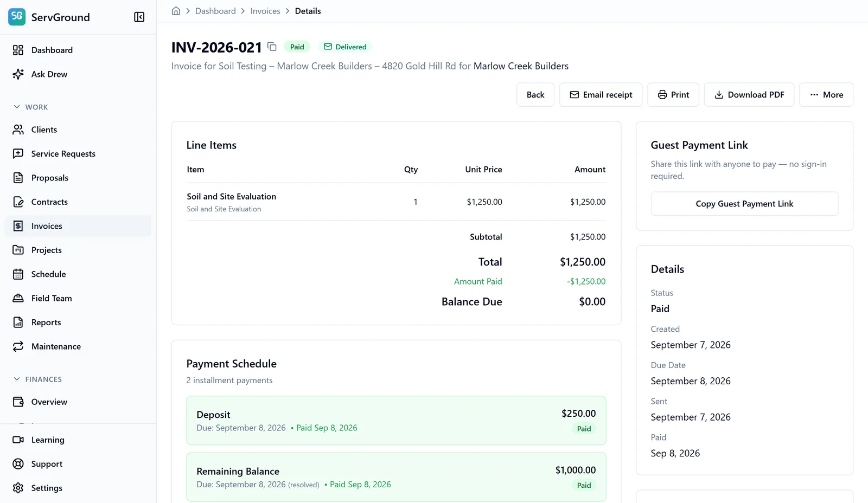Select Invoices in sidebar menu
The width and height of the screenshot is (868, 503).
tap(78, 226)
